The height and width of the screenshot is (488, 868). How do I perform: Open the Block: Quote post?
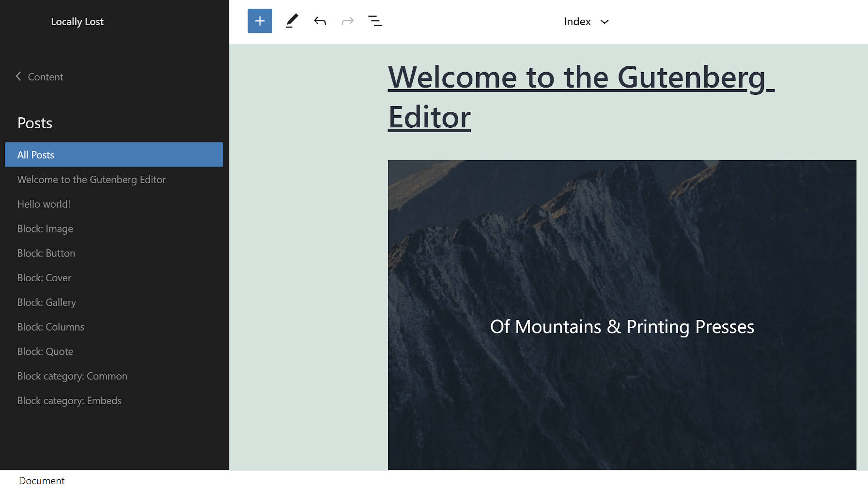(x=45, y=351)
